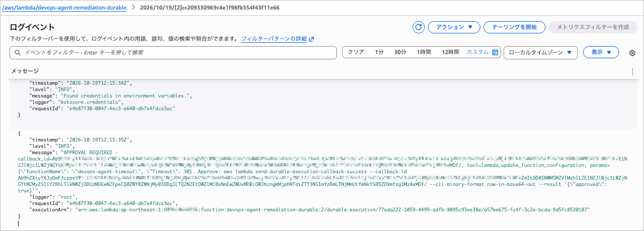Open フィルターパターンの詳細 link
Image resolution: width=644 pixels, height=231 pixels.
coord(274,39)
